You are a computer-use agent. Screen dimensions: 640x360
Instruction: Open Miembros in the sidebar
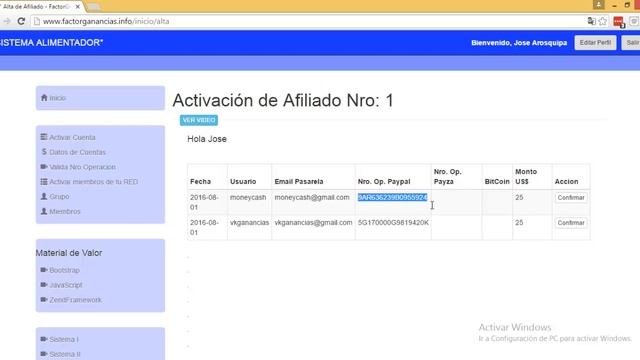(x=65, y=211)
